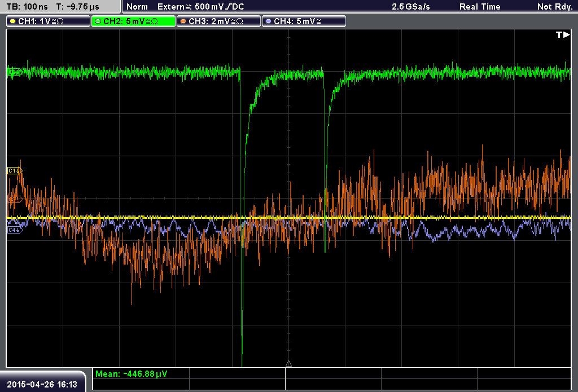Select the CH1: 1V channel tab
This screenshot has width=578, height=392.
point(49,21)
